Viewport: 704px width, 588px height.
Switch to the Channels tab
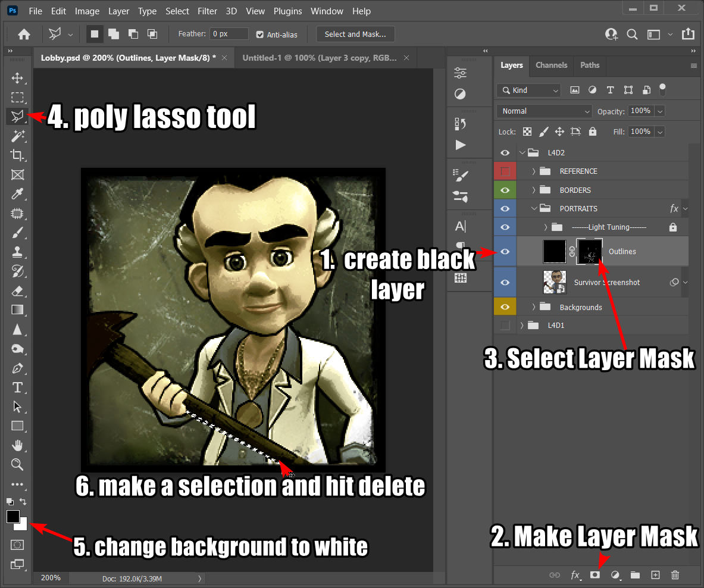[x=551, y=65]
